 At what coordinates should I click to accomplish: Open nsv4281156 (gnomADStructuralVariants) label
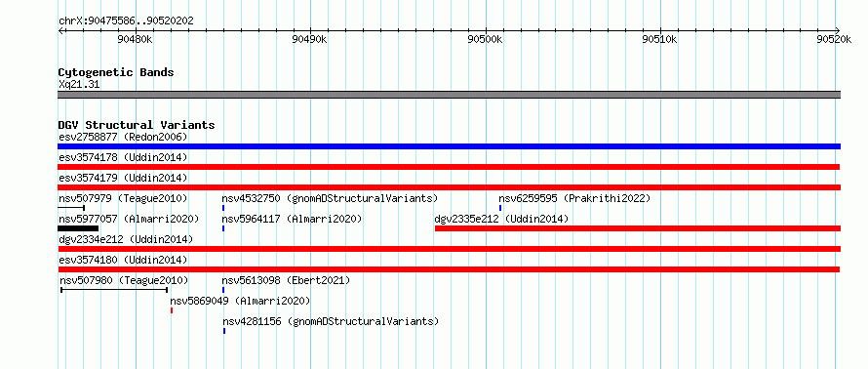(x=331, y=321)
